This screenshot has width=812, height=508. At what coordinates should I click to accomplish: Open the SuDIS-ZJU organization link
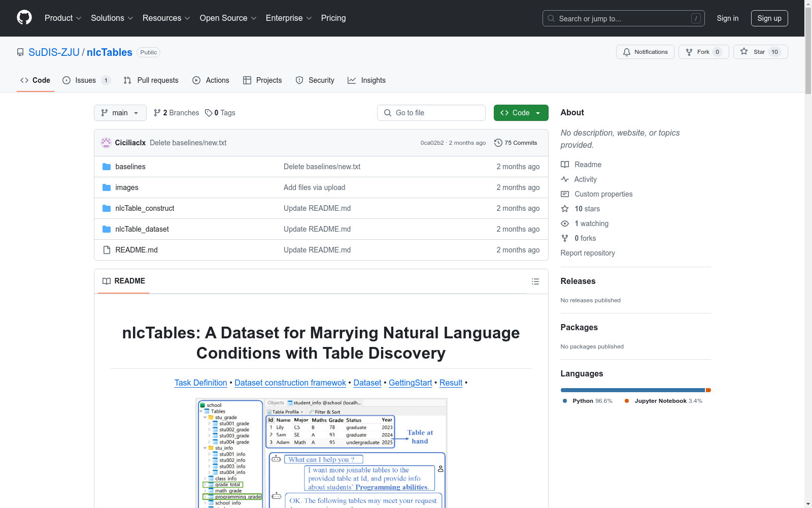click(54, 52)
